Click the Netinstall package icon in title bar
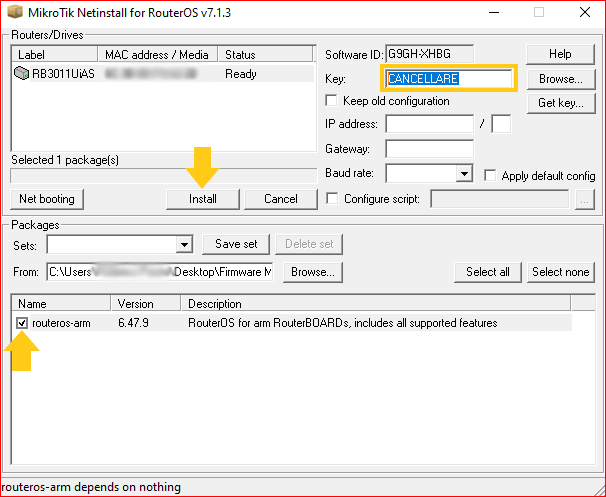 15,12
